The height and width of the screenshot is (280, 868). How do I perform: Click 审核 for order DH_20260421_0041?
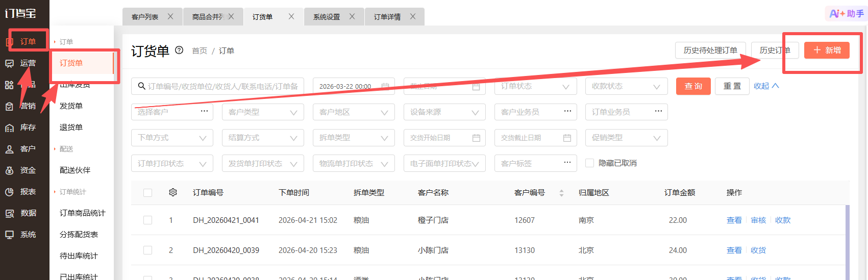pos(758,220)
